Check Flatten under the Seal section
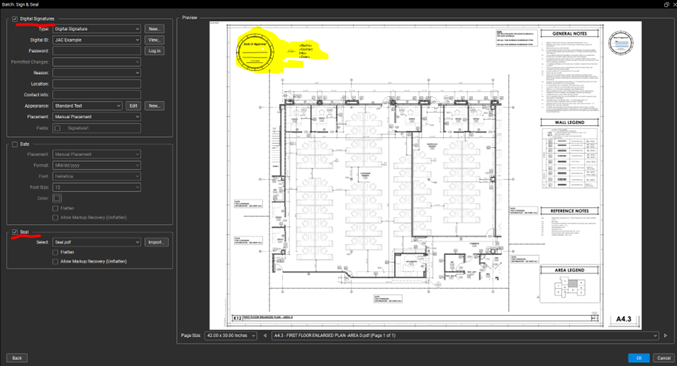 55,252
